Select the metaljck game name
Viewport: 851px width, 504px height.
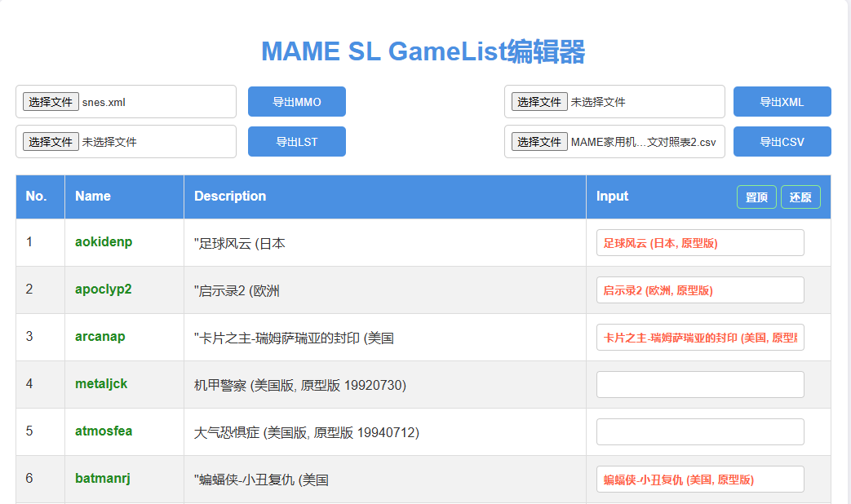[x=100, y=384]
